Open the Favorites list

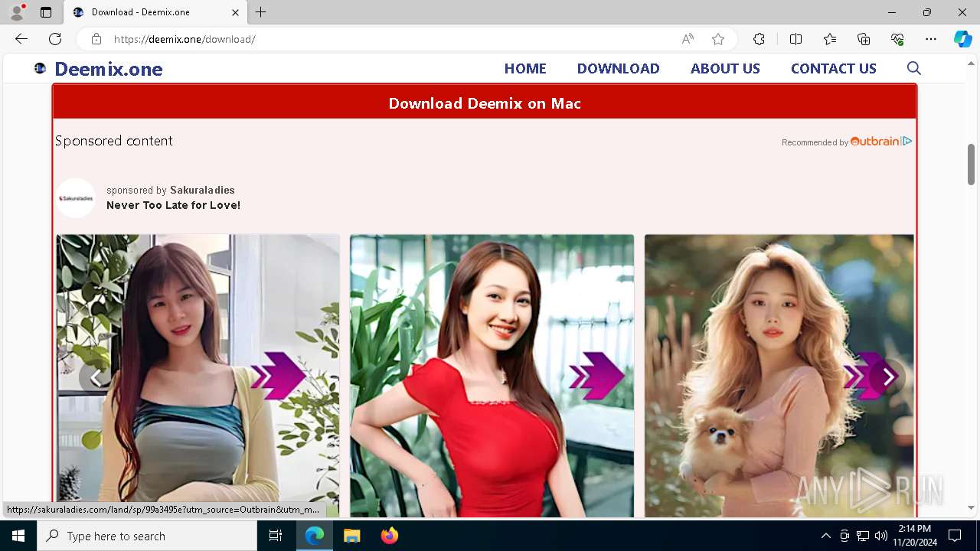coord(830,39)
